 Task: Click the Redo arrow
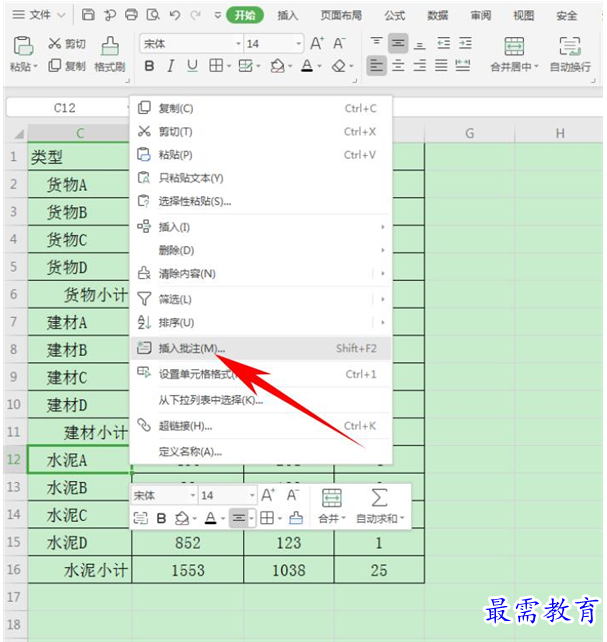coord(196,15)
